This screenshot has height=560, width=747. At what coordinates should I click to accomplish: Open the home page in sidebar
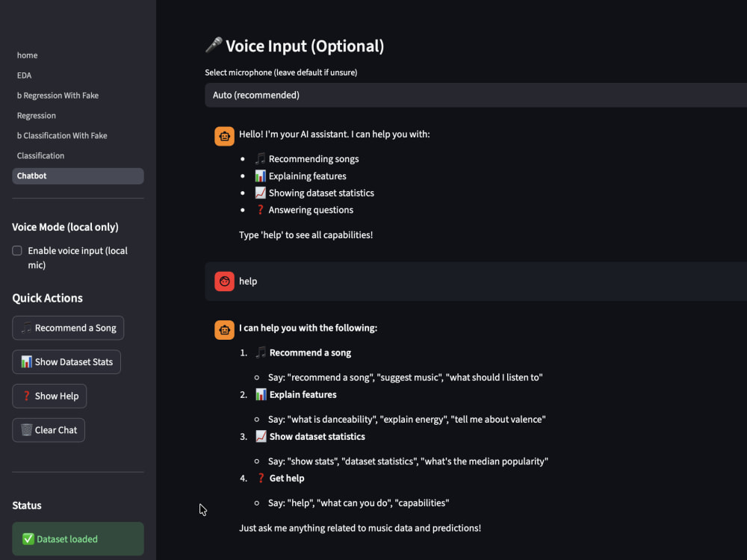tap(27, 55)
